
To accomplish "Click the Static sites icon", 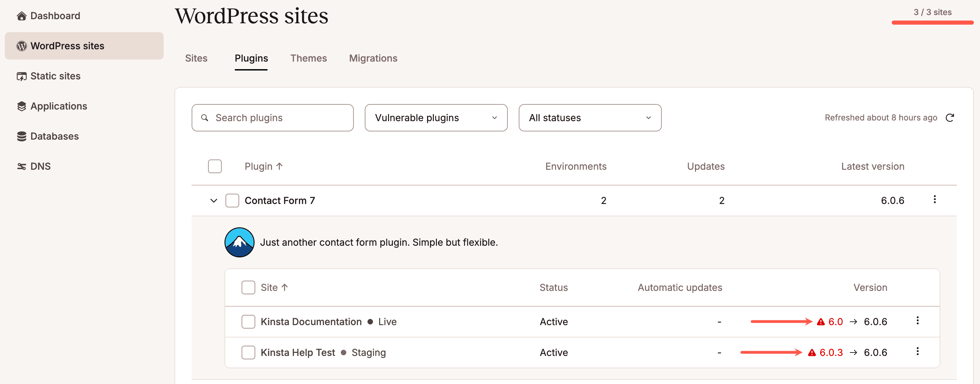I will 22,76.
